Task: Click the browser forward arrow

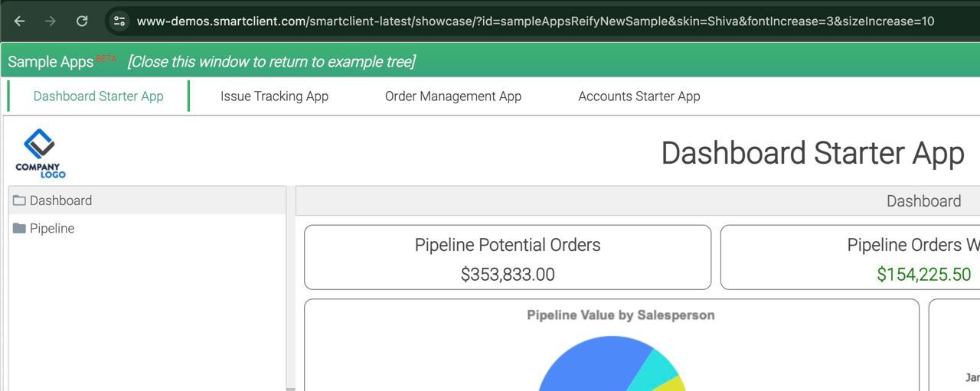Action: 51,21
